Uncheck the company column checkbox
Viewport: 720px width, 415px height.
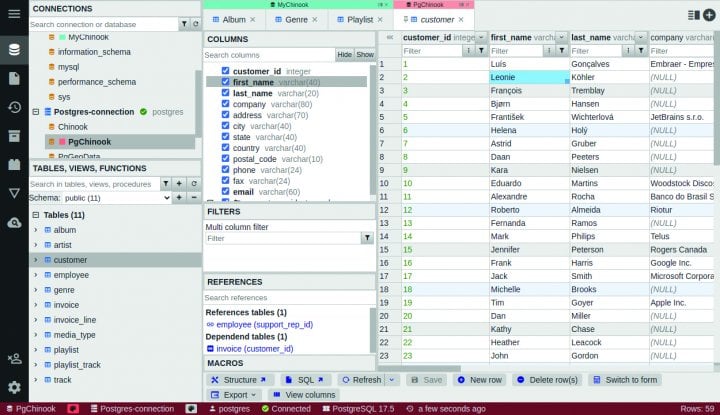coord(225,104)
